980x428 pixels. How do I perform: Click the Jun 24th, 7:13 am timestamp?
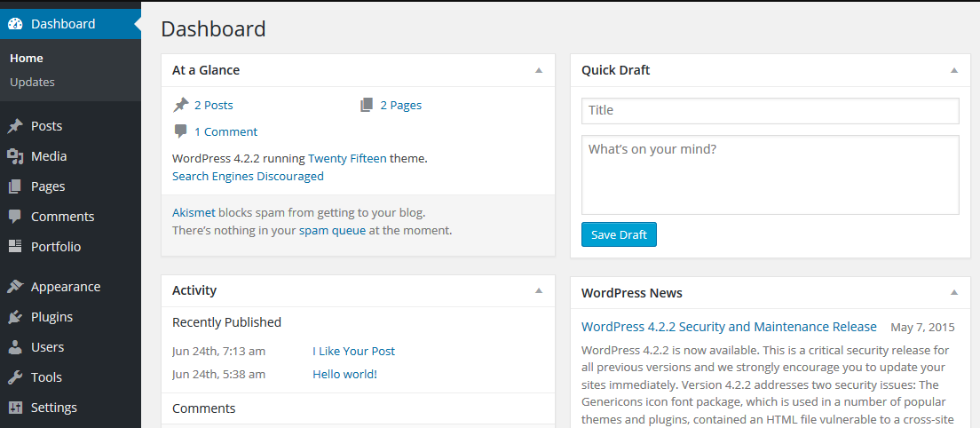click(x=218, y=351)
